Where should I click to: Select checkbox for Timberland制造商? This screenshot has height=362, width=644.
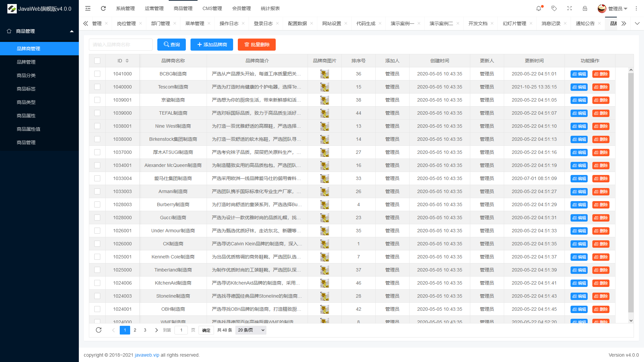(97, 270)
